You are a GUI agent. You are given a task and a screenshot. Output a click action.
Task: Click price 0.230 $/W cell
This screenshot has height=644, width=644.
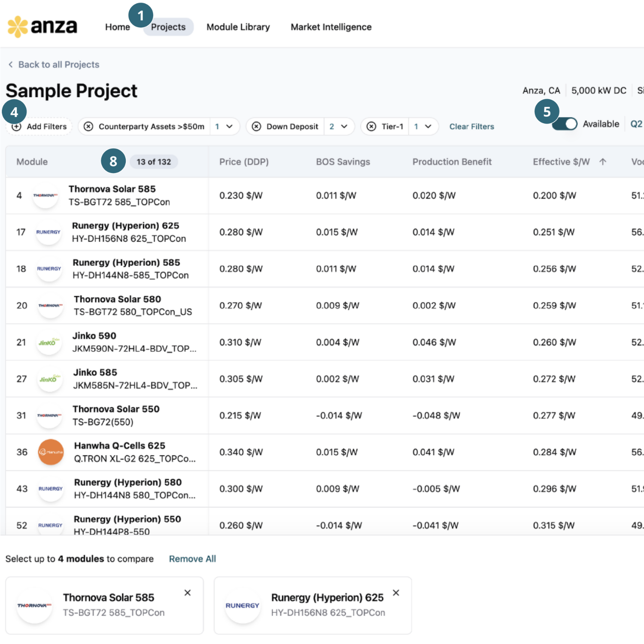tap(241, 195)
